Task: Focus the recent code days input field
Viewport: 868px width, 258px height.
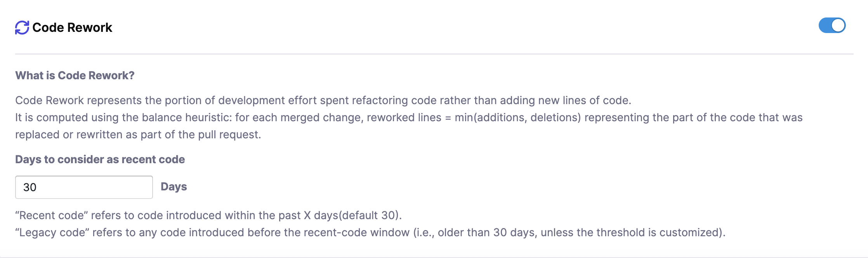Action: [84, 187]
